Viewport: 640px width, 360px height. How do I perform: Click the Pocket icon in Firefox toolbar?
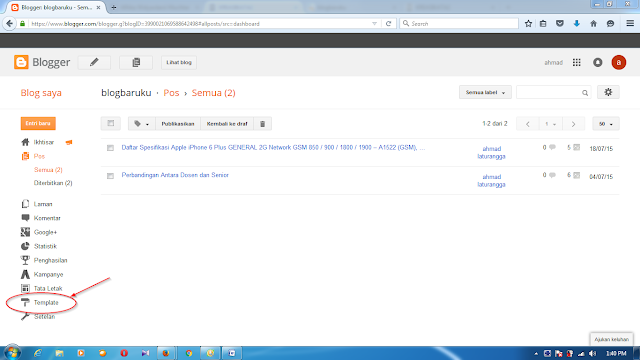560,24
